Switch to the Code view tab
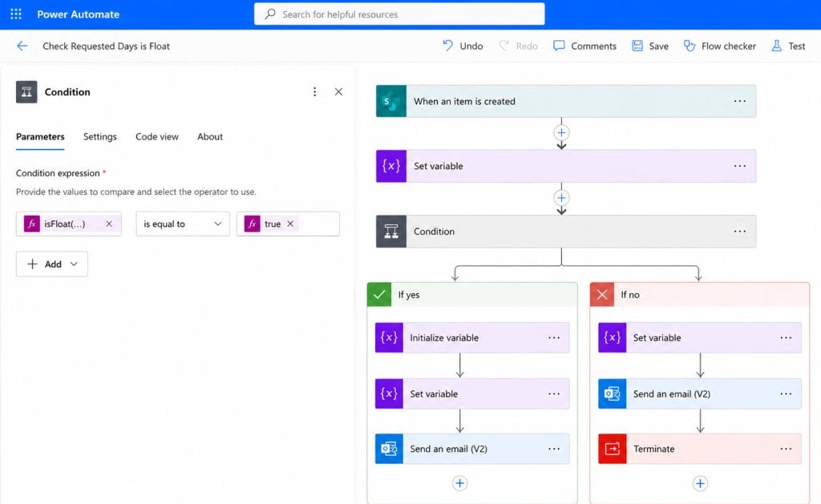The image size is (821, 504). [157, 136]
